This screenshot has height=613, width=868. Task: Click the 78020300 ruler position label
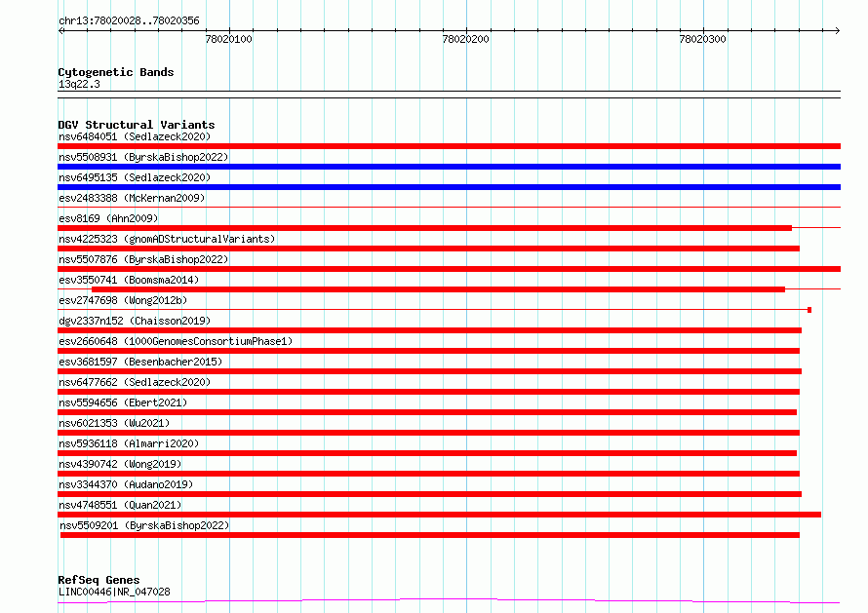pyautogui.click(x=702, y=39)
